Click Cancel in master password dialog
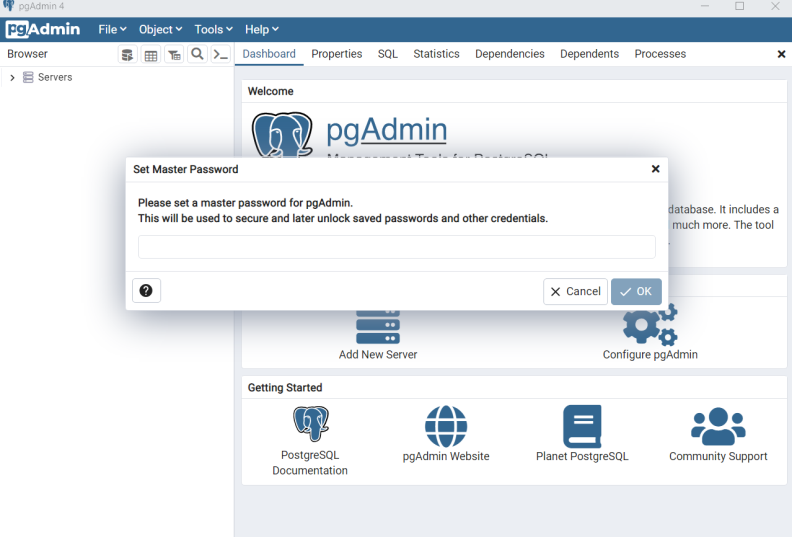 point(575,291)
